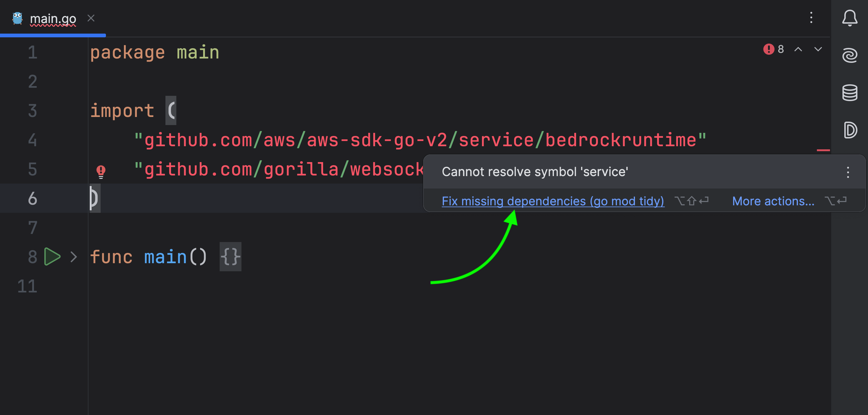Image resolution: width=868 pixels, height=415 pixels.
Task: Jump to previous highlighted error arrow
Action: (x=798, y=49)
